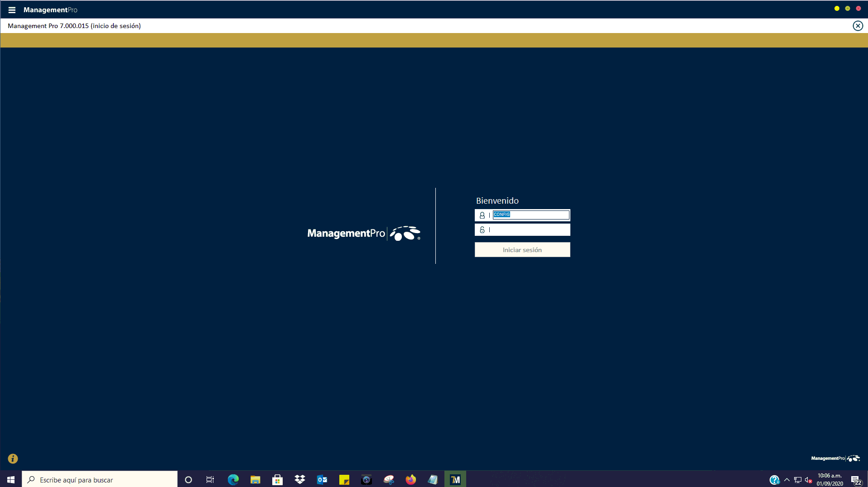The width and height of the screenshot is (868, 487).
Task: Click the padlock icon in password field
Action: tap(482, 230)
